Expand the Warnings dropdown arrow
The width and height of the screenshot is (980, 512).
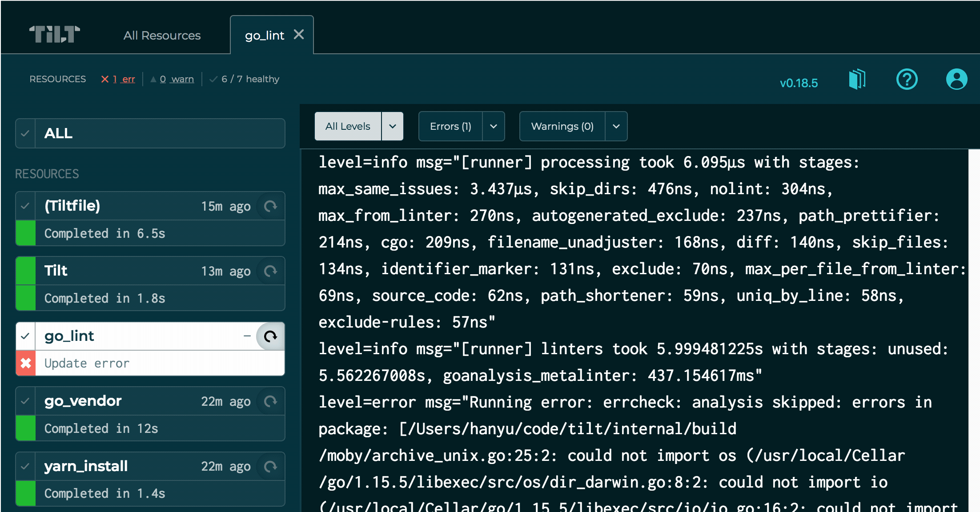[616, 126]
